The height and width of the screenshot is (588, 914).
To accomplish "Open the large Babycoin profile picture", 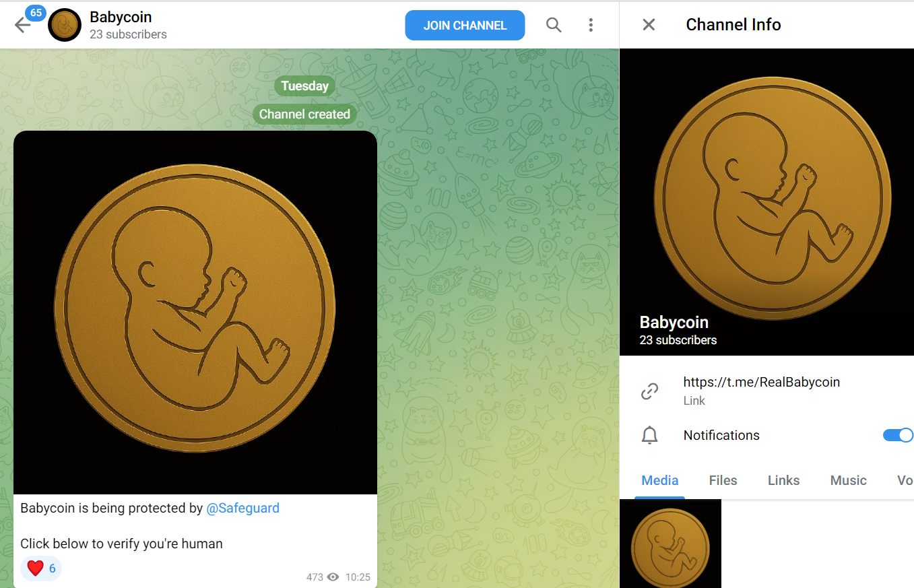I will [766, 202].
